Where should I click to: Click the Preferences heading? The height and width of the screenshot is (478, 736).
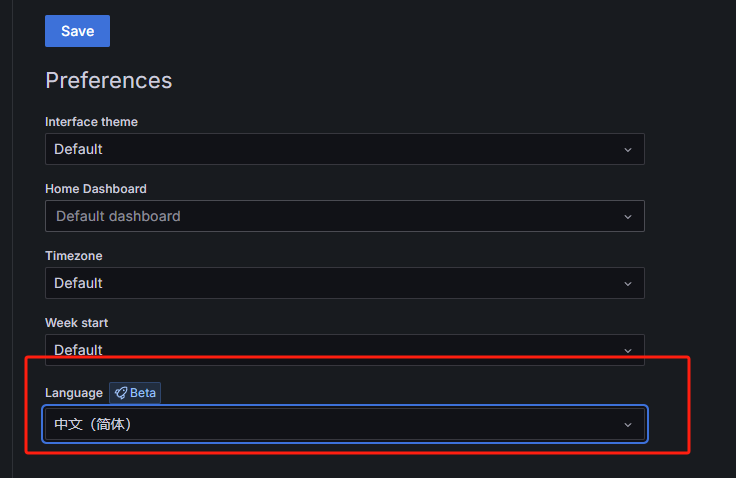click(x=108, y=80)
